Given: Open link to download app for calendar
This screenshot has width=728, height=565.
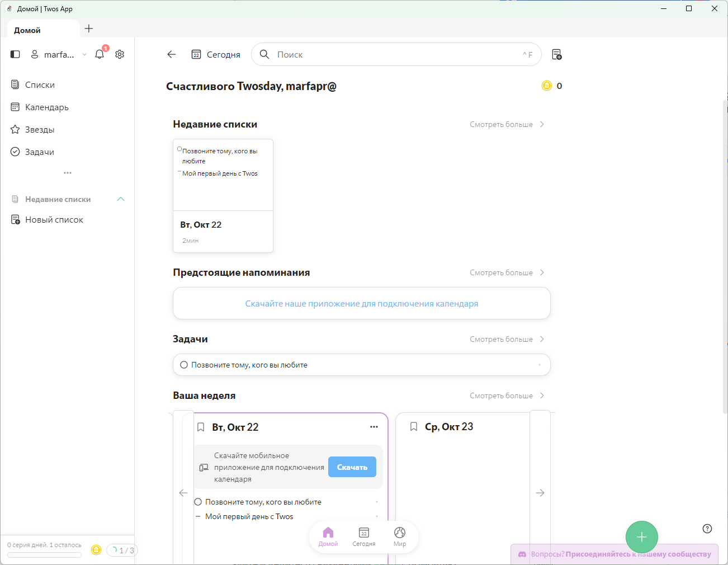Looking at the screenshot, I should pyautogui.click(x=362, y=303).
